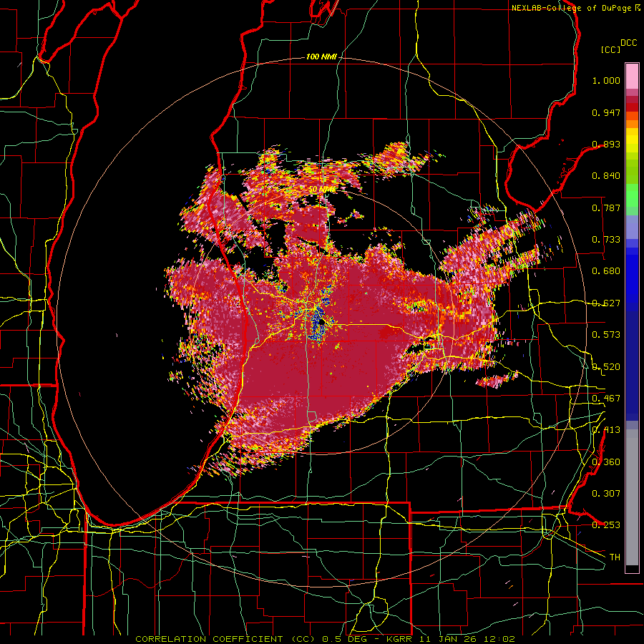Click the 50 NMI range ring label
Image resolution: width=644 pixels, height=644 pixels.
tap(321, 190)
